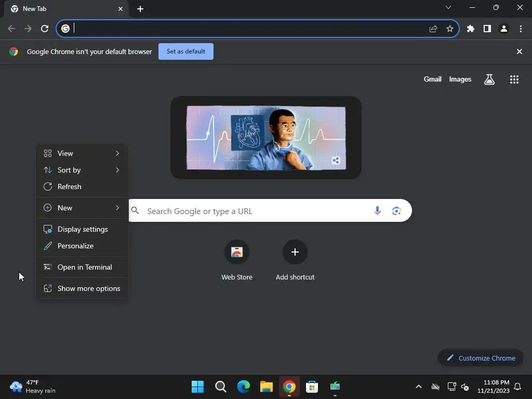Open Google Lens image search icon
The height and width of the screenshot is (399, 532).
tap(396, 211)
